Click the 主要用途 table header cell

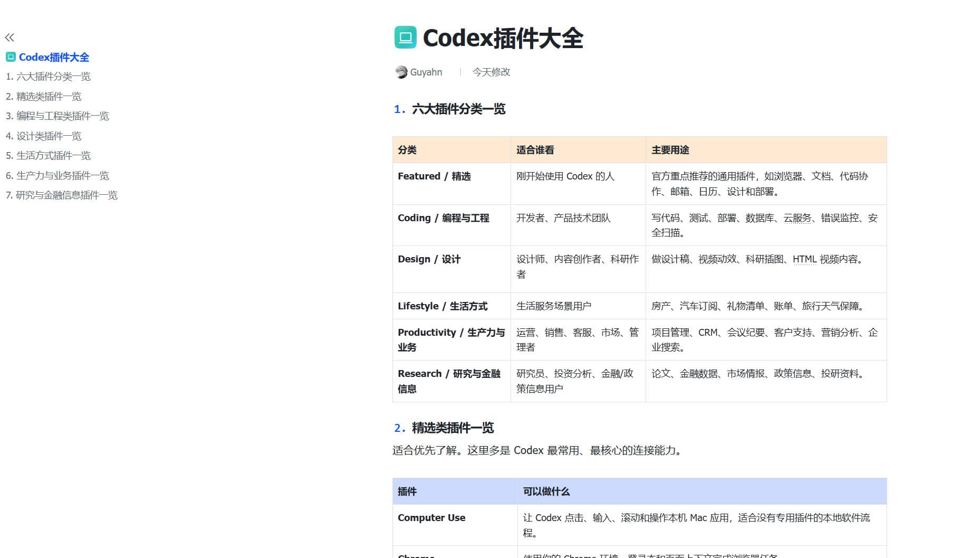pos(766,150)
